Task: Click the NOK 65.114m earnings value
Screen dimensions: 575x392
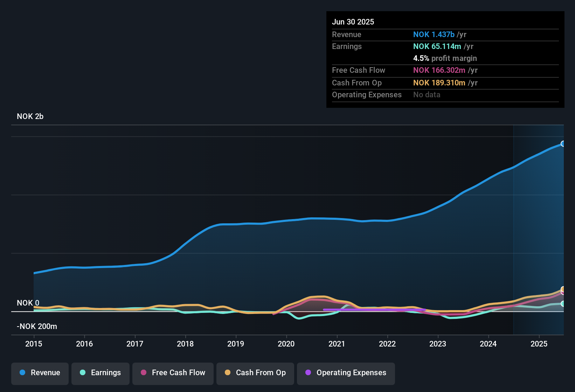Action: [437, 46]
